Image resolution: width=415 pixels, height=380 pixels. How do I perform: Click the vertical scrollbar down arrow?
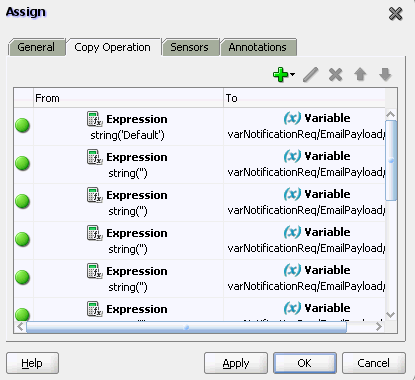[x=391, y=314]
